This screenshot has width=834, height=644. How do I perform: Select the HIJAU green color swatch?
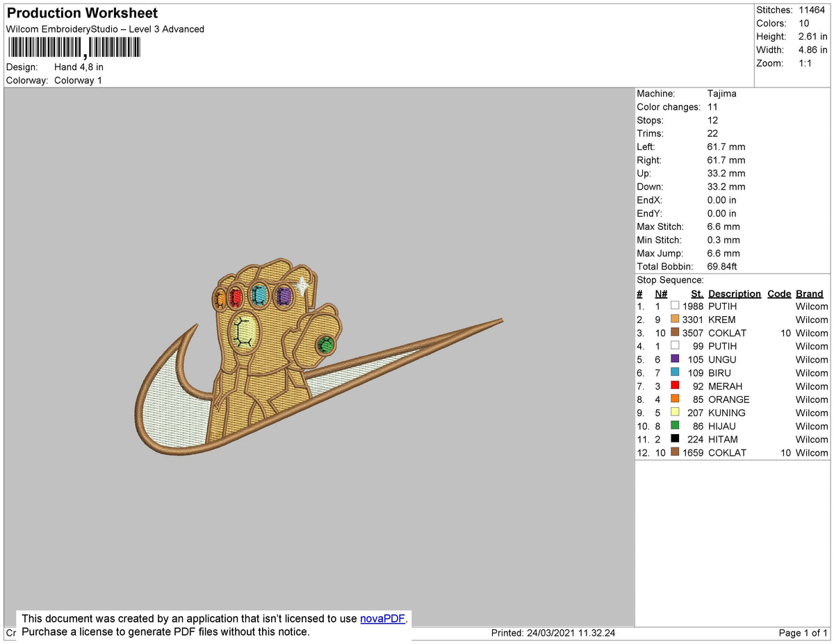pyautogui.click(x=674, y=426)
